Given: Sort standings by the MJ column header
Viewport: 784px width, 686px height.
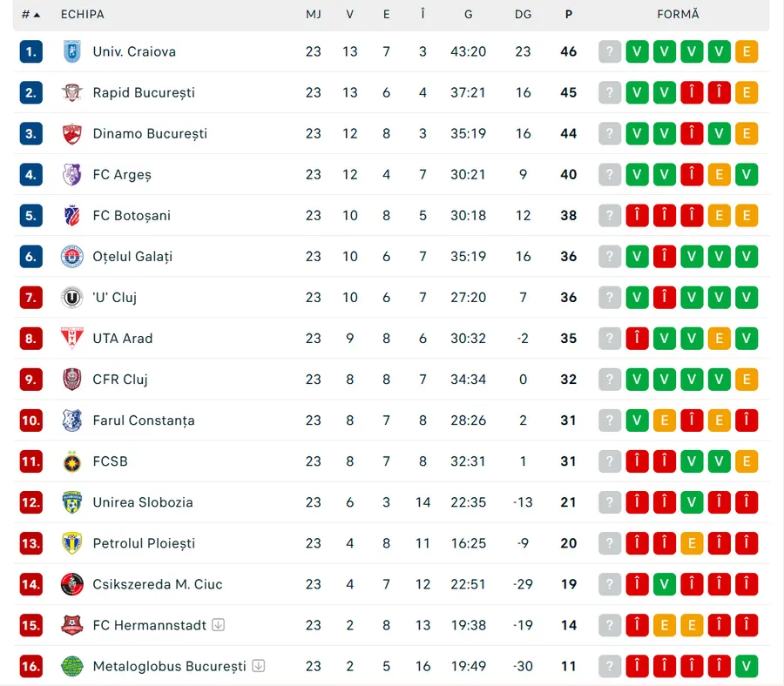Looking at the screenshot, I should pos(314,15).
